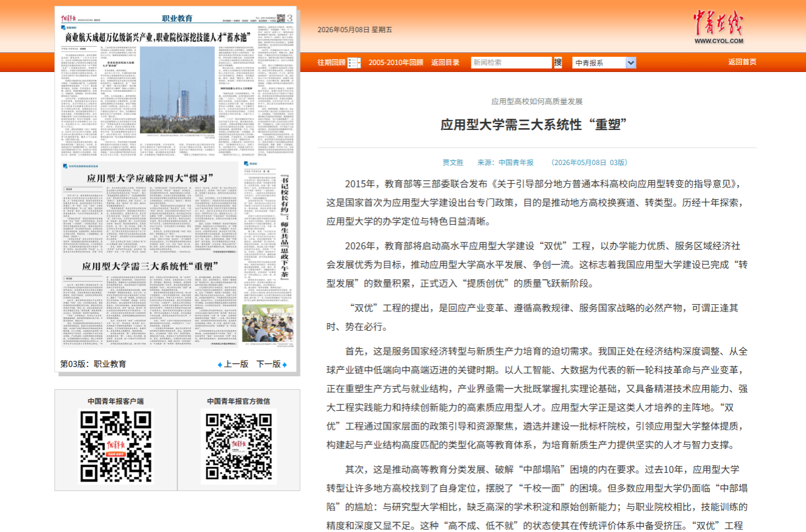The height and width of the screenshot is (532, 806).
Task: Click the 中国青年报客户端 QR code
Action: [x=116, y=447]
